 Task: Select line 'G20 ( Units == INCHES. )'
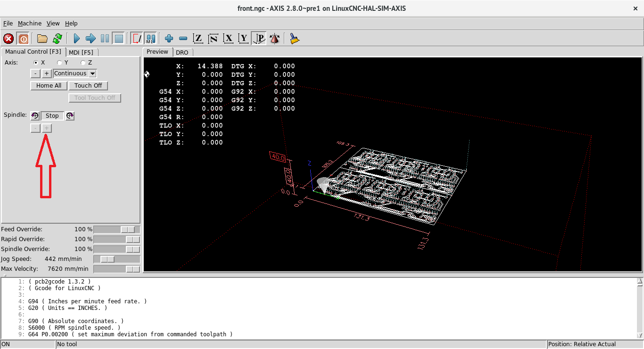click(67, 308)
